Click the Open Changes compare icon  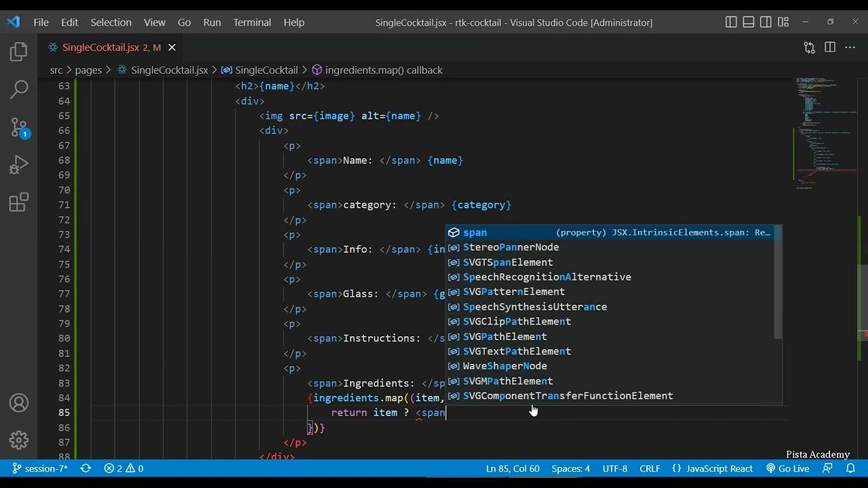click(x=809, y=47)
